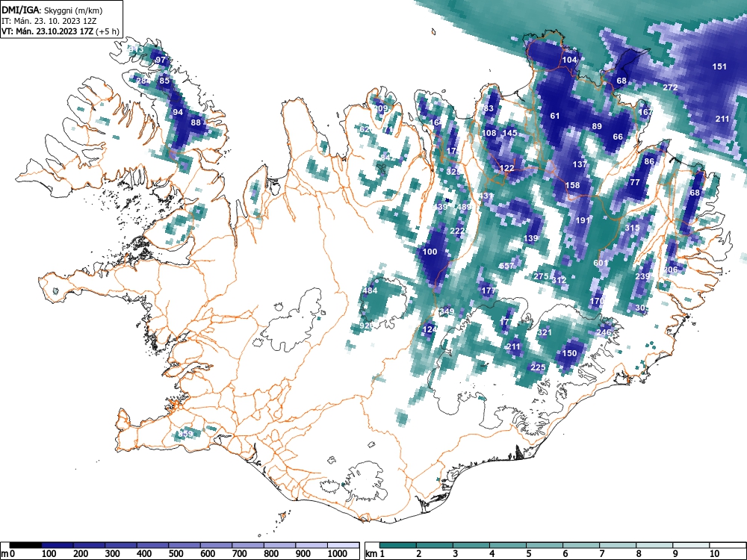The image size is (747, 560).
Task: Select the white swatch ending the km scale
Action: 727,545
